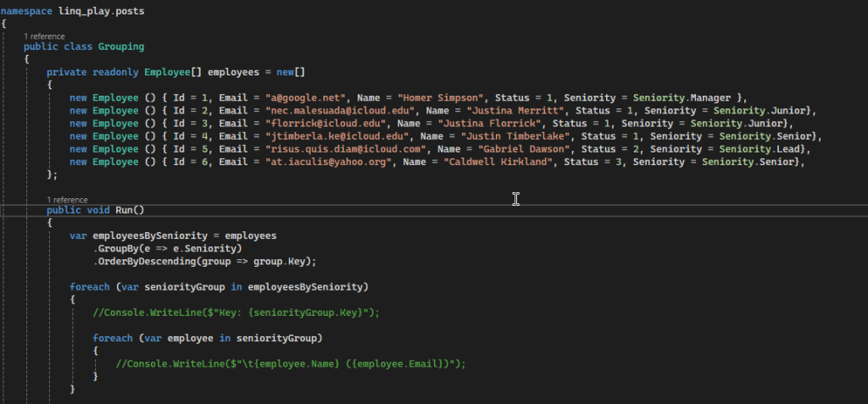This screenshot has height=404, width=868.
Task: Click the Grouping class name
Action: (x=121, y=47)
